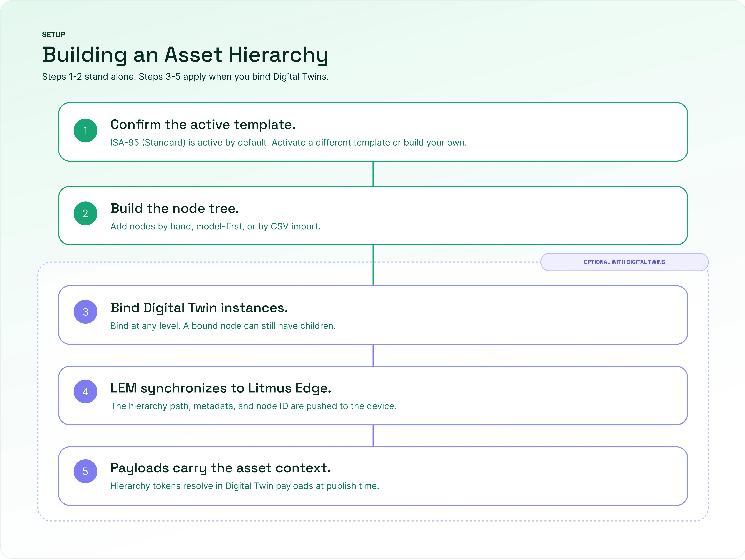745x560 pixels.
Task: Click 'The hierarchy path, metadata' description
Action: click(x=254, y=406)
